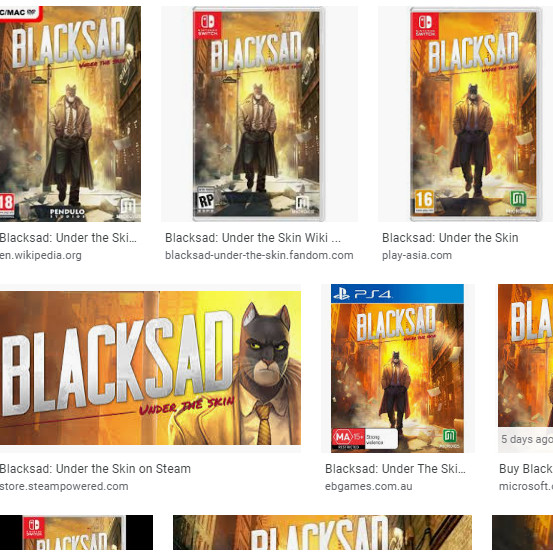Open the PS4 Blacksad cover thumbnail
The height and width of the screenshot is (553, 553).
click(397, 368)
